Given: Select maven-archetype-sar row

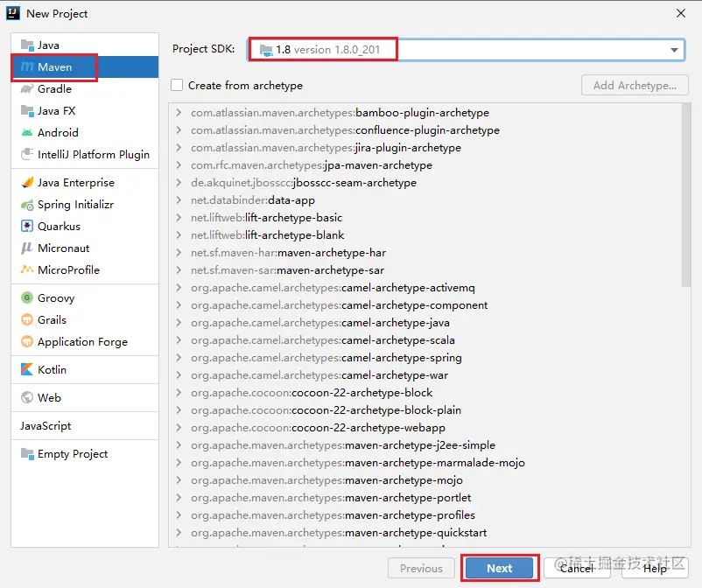Looking at the screenshot, I should (425, 269).
